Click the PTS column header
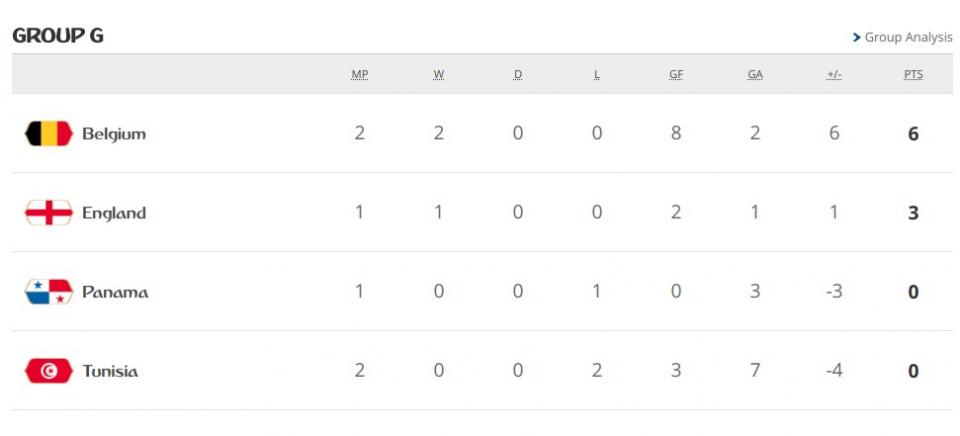This screenshot has height=436, width=960. (x=913, y=75)
